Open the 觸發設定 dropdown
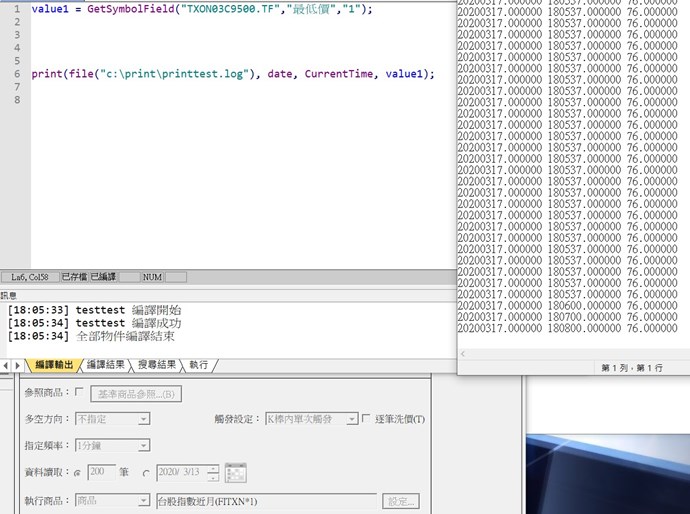This screenshot has height=514, width=690. 310,419
